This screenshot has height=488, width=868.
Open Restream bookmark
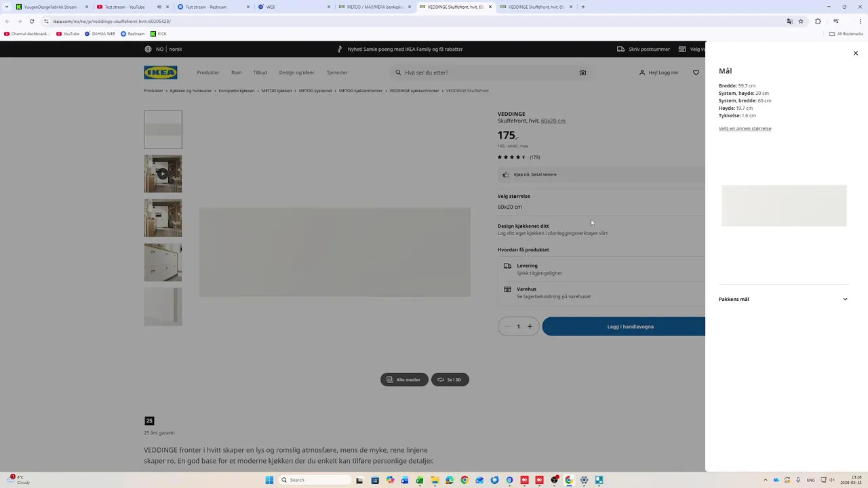pos(133,33)
